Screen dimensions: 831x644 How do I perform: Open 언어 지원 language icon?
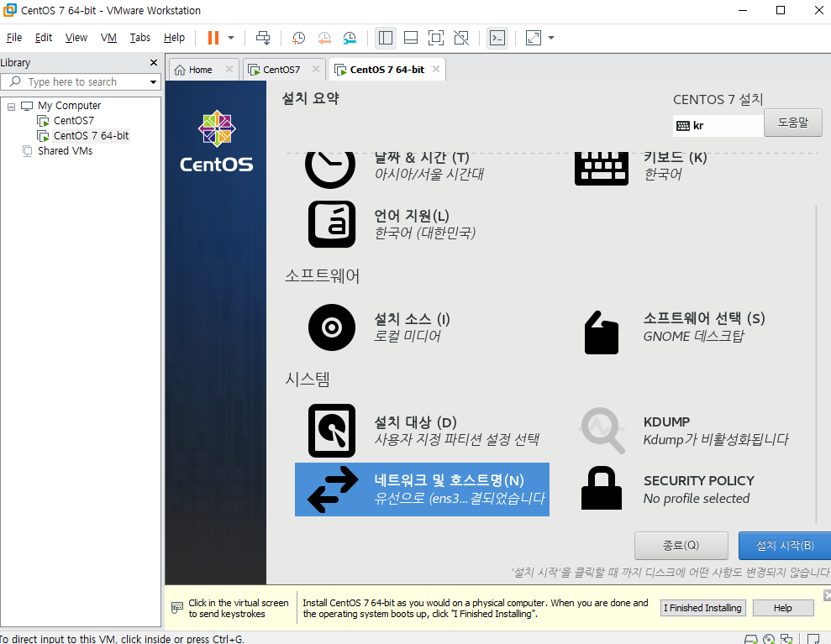332,224
